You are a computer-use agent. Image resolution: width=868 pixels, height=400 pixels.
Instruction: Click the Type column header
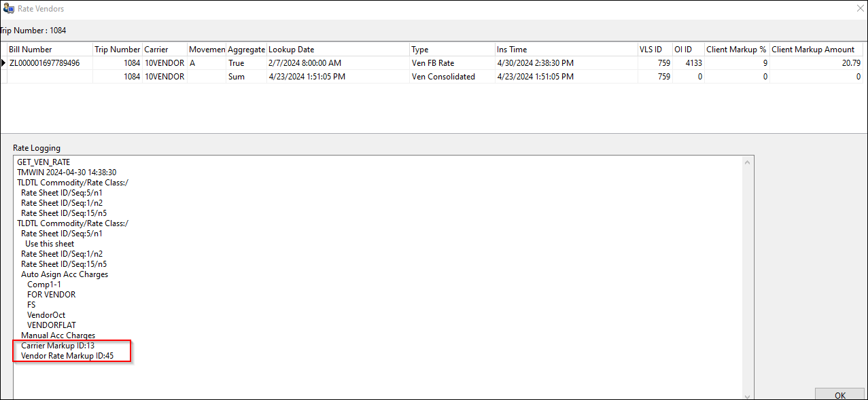click(x=452, y=50)
